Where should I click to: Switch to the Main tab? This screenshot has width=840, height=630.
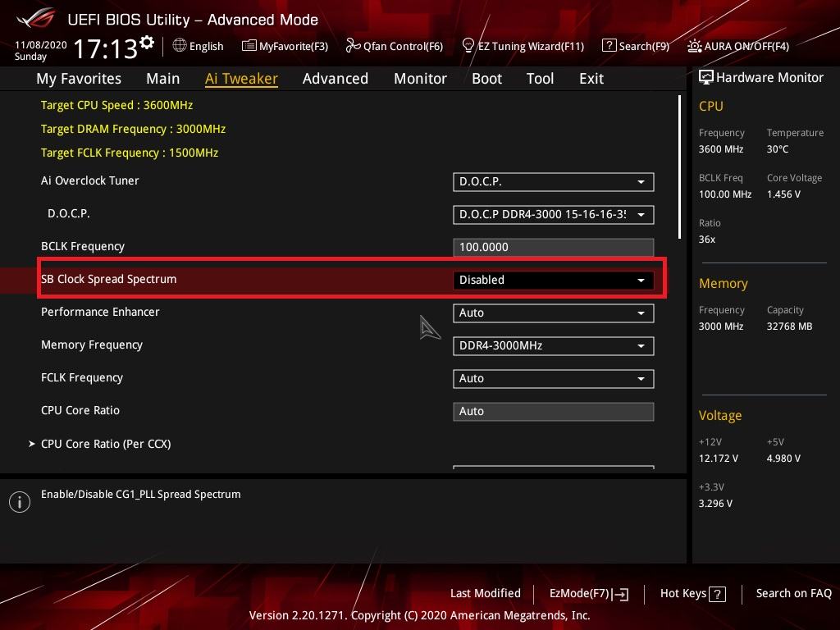point(163,79)
